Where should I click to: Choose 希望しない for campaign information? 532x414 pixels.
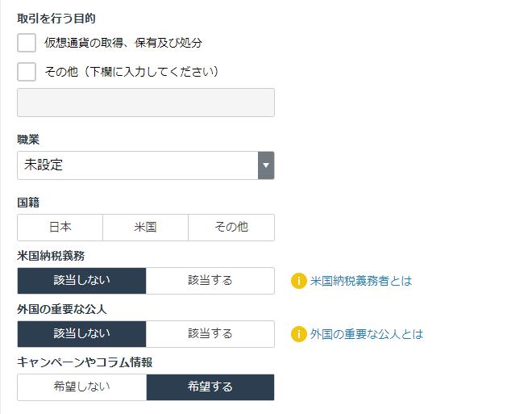(81, 387)
